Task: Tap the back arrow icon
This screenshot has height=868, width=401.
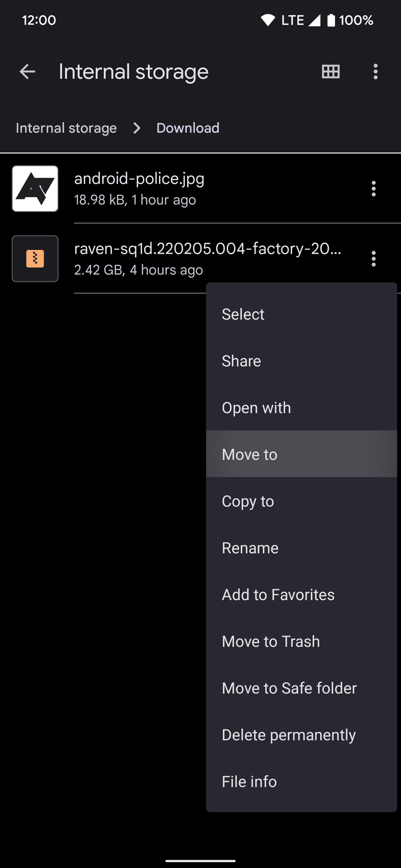Action: tap(27, 72)
